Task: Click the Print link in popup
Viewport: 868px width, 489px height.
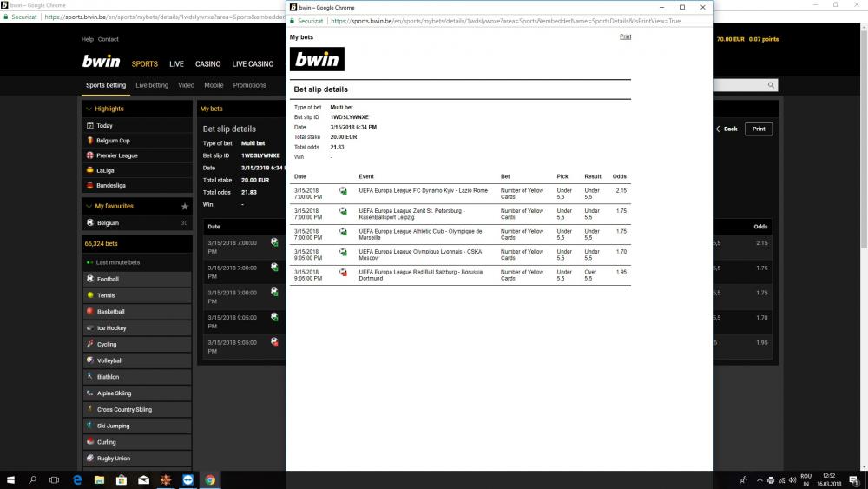Action: click(625, 36)
